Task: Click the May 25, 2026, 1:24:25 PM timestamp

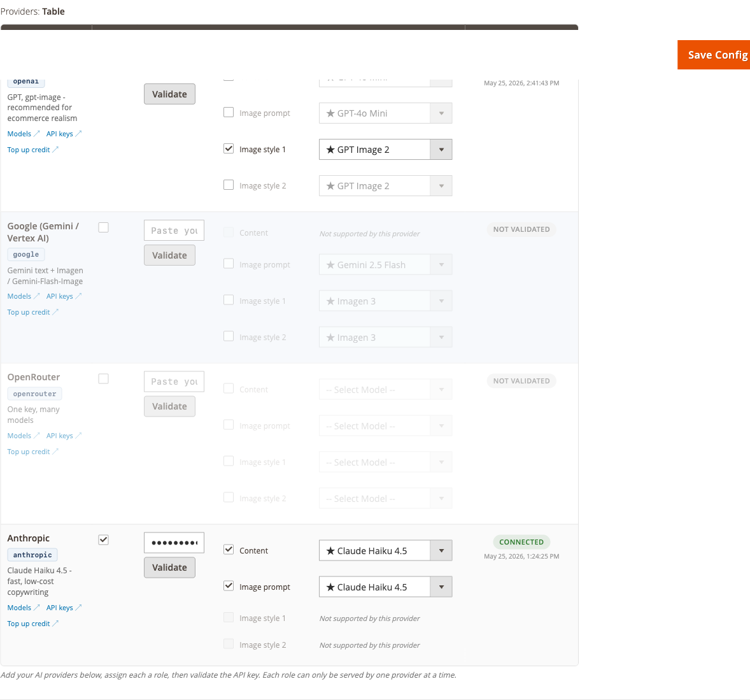Action: point(521,557)
